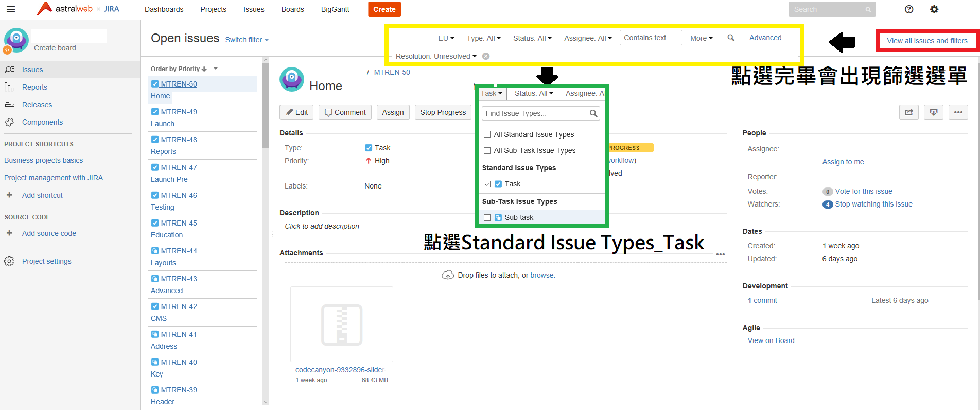Open the hamburger sidebar menu
980x410 pixels.
[11, 9]
